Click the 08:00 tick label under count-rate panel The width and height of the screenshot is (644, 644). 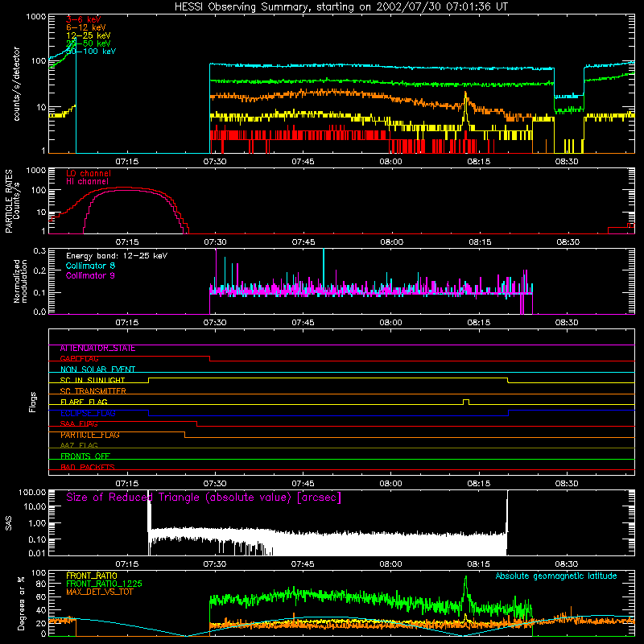[x=390, y=162]
